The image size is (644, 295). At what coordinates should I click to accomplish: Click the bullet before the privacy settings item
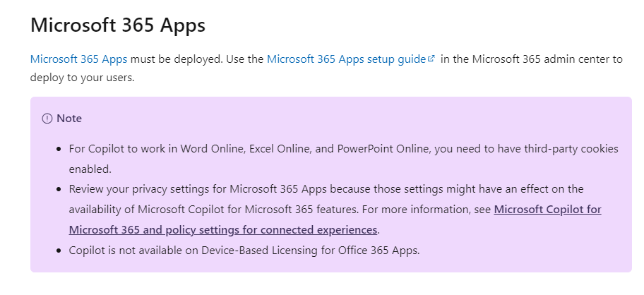(60, 189)
